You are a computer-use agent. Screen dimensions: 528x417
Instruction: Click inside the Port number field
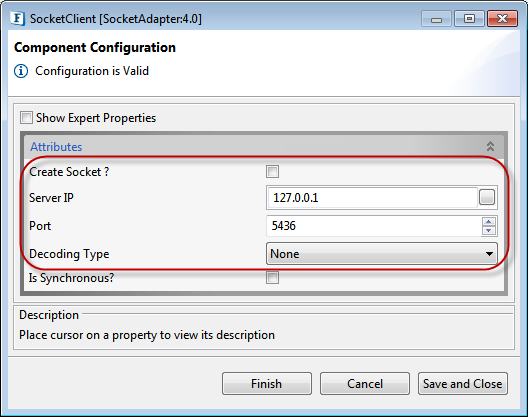[x=374, y=226]
